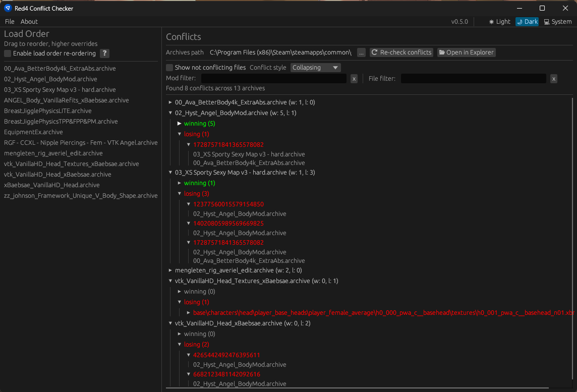This screenshot has width=577, height=392.
Task: Select 03_XS Sporty Sexy Map v3 in load order
Action: 60,90
